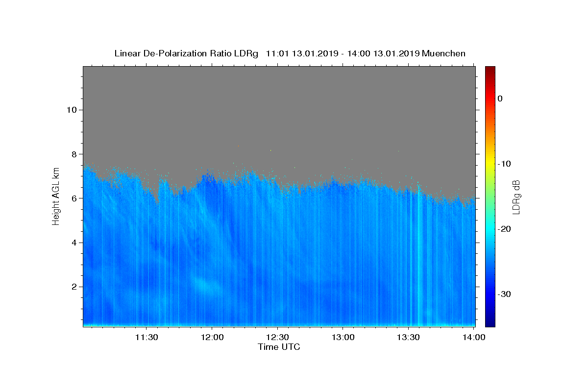
Task: Click the plot title mentioning Muenchen
Action: coord(290,53)
